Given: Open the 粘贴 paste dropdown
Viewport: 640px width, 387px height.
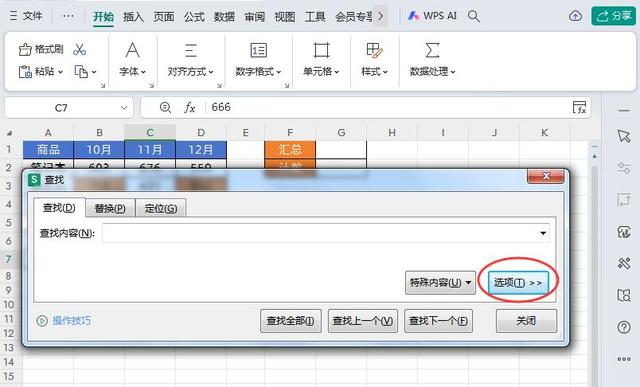Looking at the screenshot, I should coord(41,71).
